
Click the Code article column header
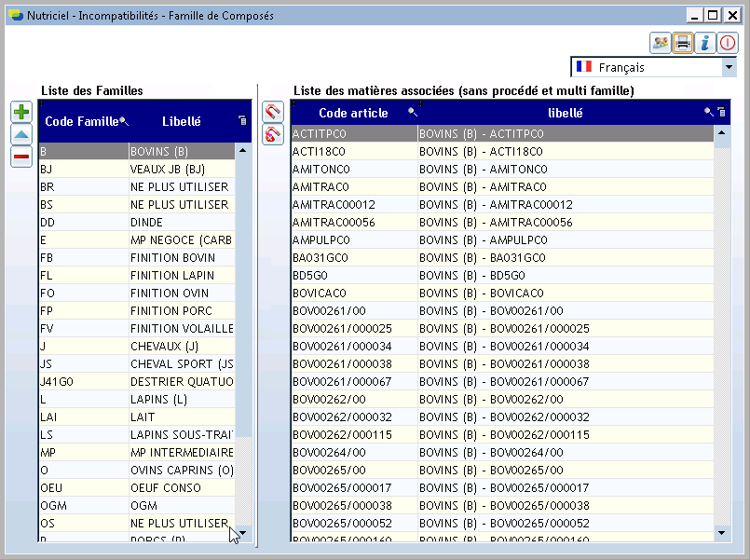pos(353,113)
